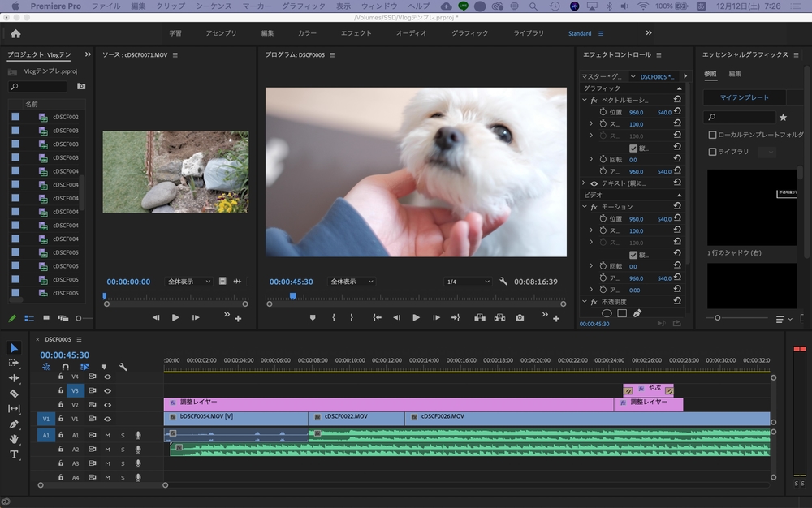
Task: Click the My Templates button
Action: click(745, 97)
